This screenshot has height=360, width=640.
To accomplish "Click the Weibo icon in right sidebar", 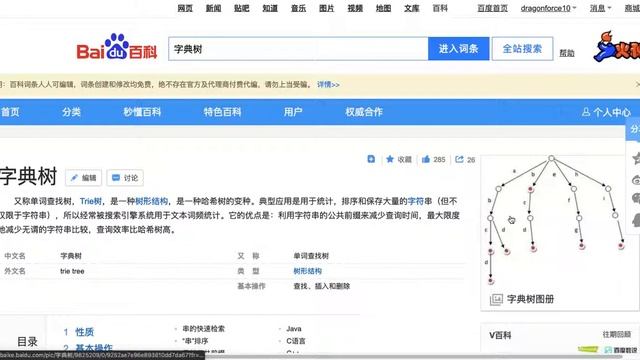I will (x=636, y=180).
